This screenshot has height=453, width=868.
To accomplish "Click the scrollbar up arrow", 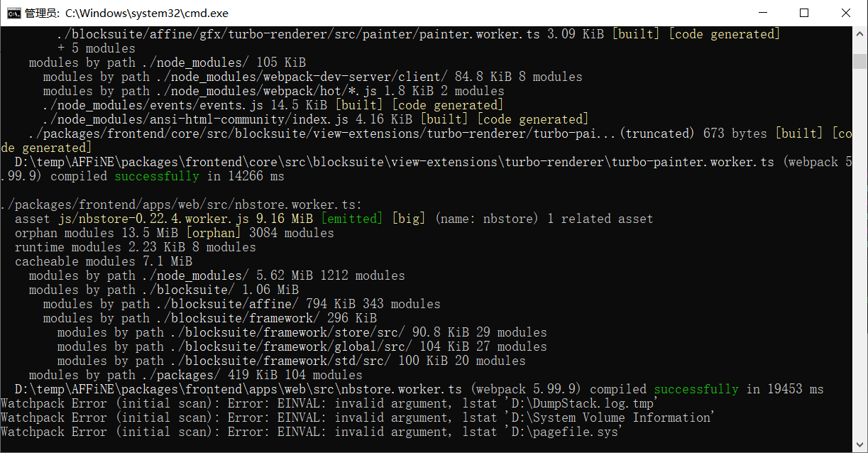I will [x=860, y=33].
